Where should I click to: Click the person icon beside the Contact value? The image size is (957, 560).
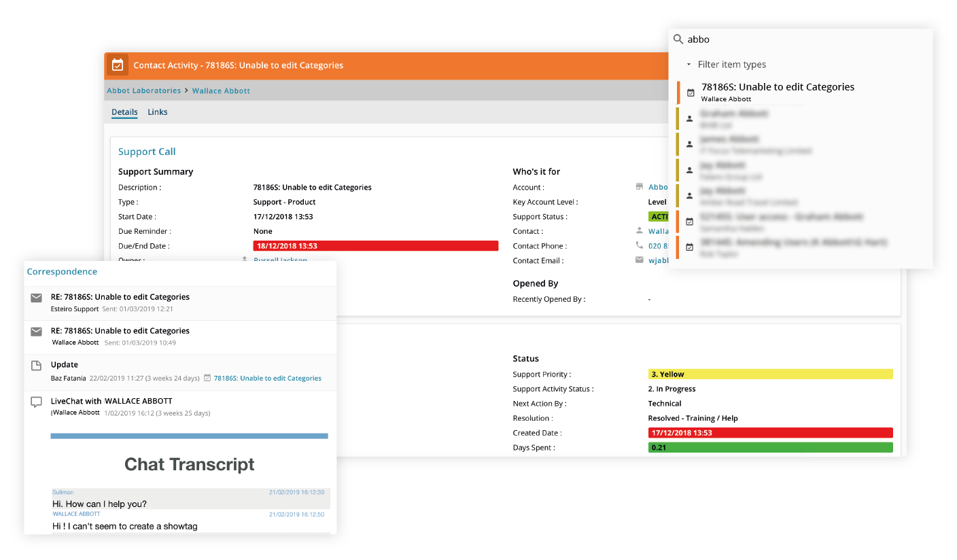pos(639,231)
